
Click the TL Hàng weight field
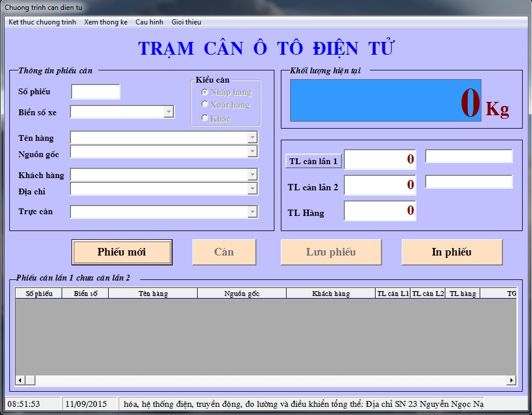tap(380, 211)
